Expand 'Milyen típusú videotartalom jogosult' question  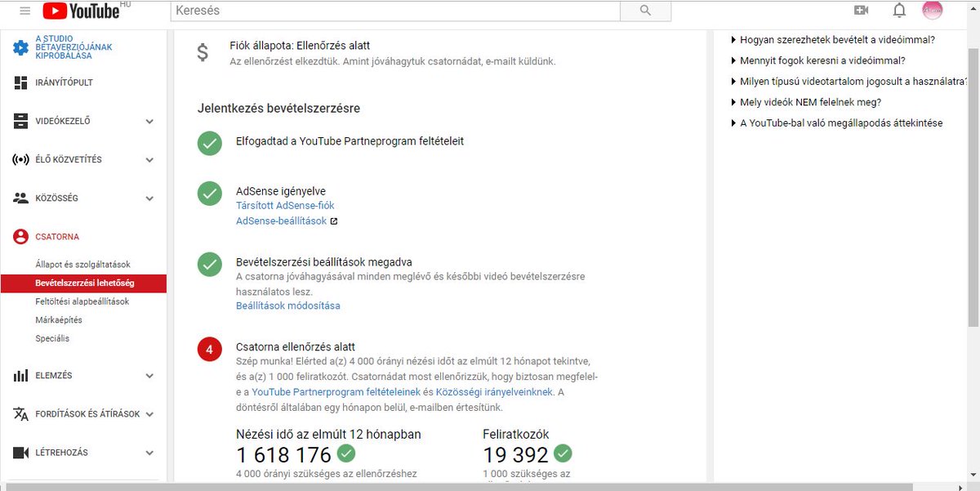click(848, 81)
